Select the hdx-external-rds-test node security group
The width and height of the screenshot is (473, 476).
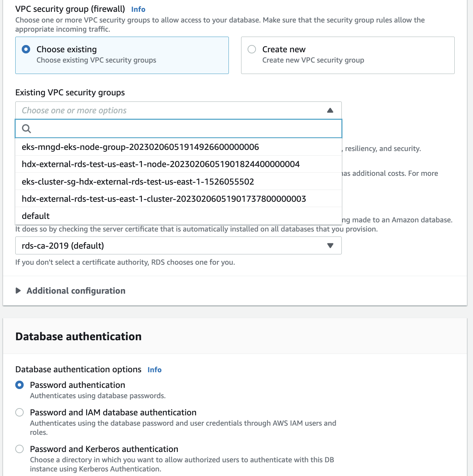[161, 164]
